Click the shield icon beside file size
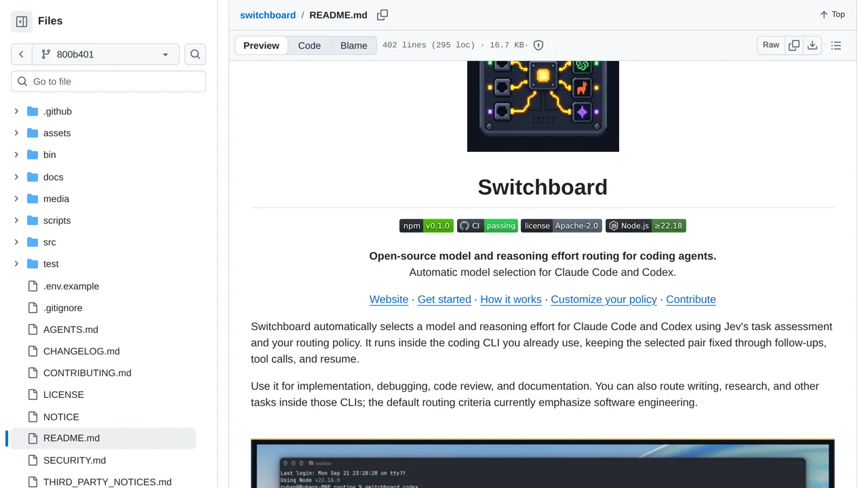The image size is (868, 488). (x=538, y=45)
